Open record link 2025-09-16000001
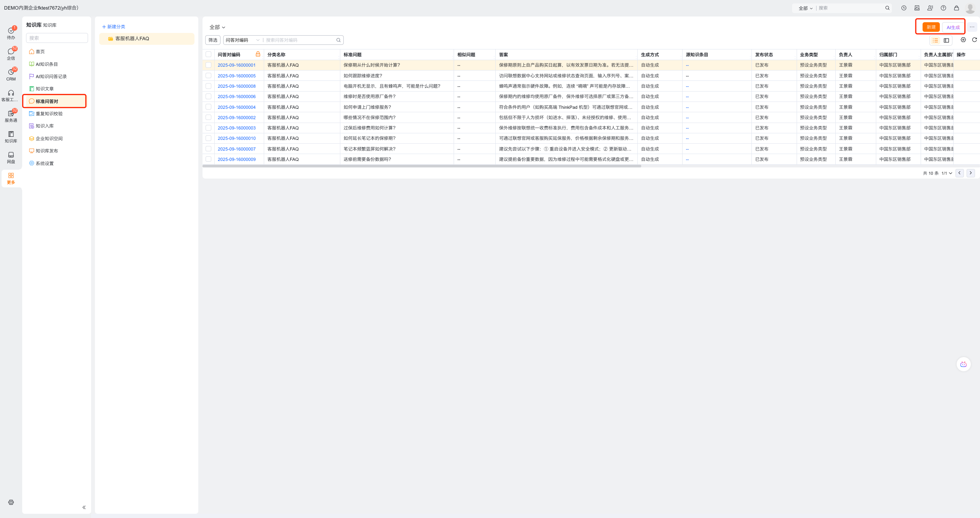The image size is (980, 518). [236, 65]
